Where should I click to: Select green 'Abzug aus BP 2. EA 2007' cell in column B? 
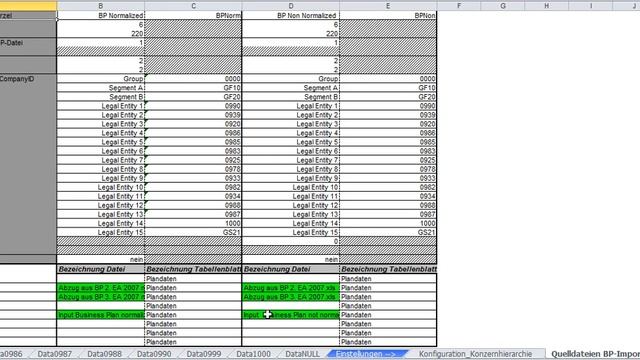pyautogui.click(x=101, y=288)
